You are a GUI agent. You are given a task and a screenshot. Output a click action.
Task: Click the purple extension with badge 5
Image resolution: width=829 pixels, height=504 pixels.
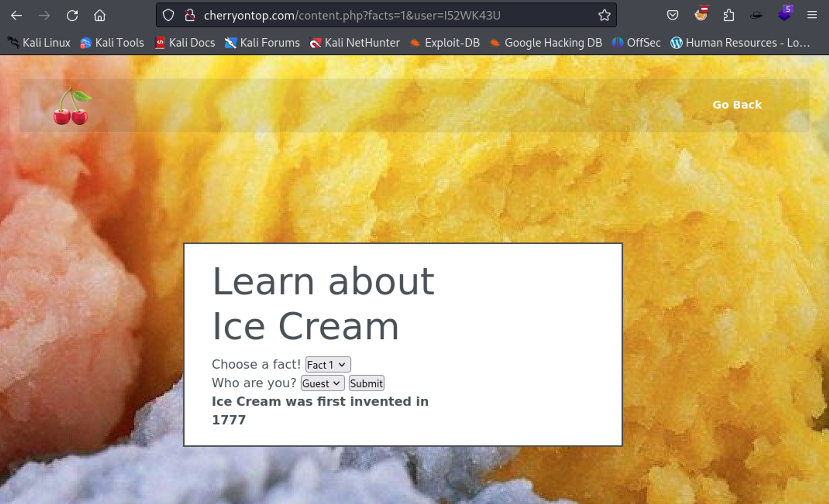pos(784,15)
